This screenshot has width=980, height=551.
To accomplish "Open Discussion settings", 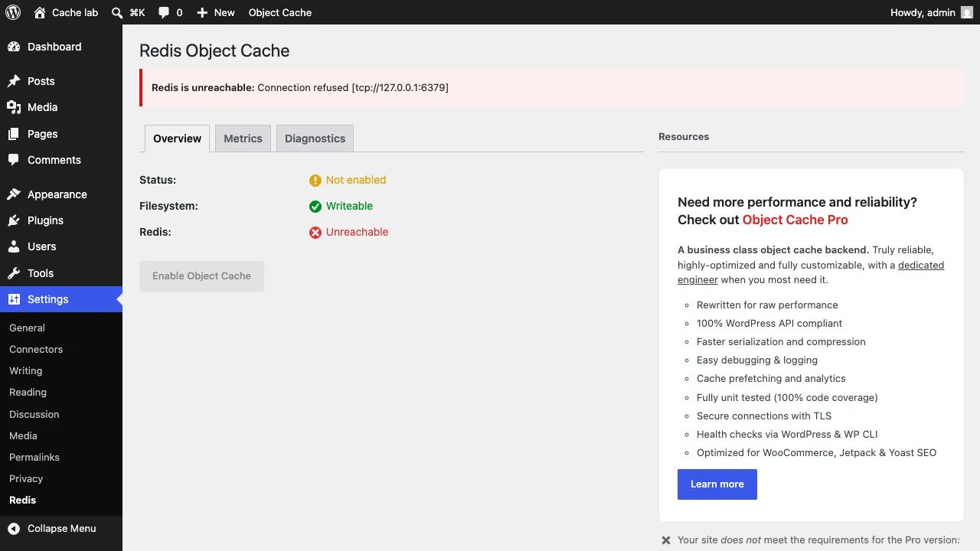I will tap(34, 414).
